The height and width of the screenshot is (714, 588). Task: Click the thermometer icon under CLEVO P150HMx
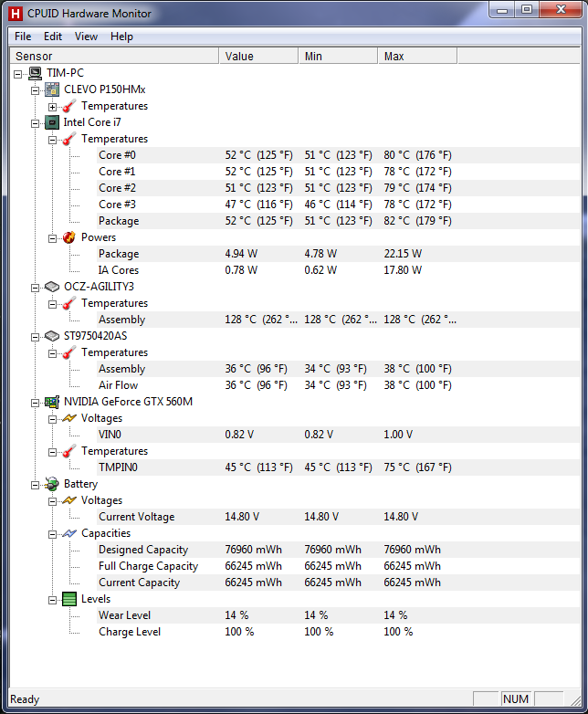click(69, 106)
